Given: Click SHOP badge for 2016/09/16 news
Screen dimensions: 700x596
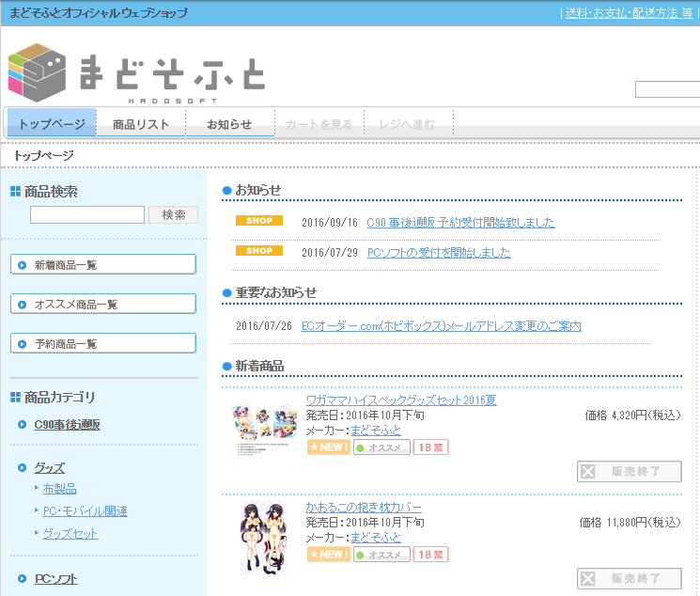Looking at the screenshot, I should tap(259, 221).
